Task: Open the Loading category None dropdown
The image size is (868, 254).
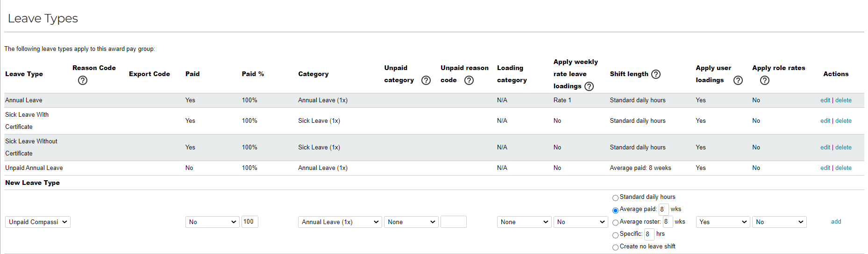Action: [x=524, y=222]
